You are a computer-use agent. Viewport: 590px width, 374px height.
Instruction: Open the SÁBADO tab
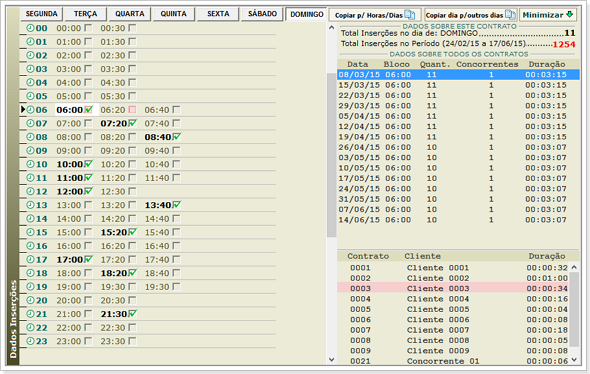tap(262, 14)
